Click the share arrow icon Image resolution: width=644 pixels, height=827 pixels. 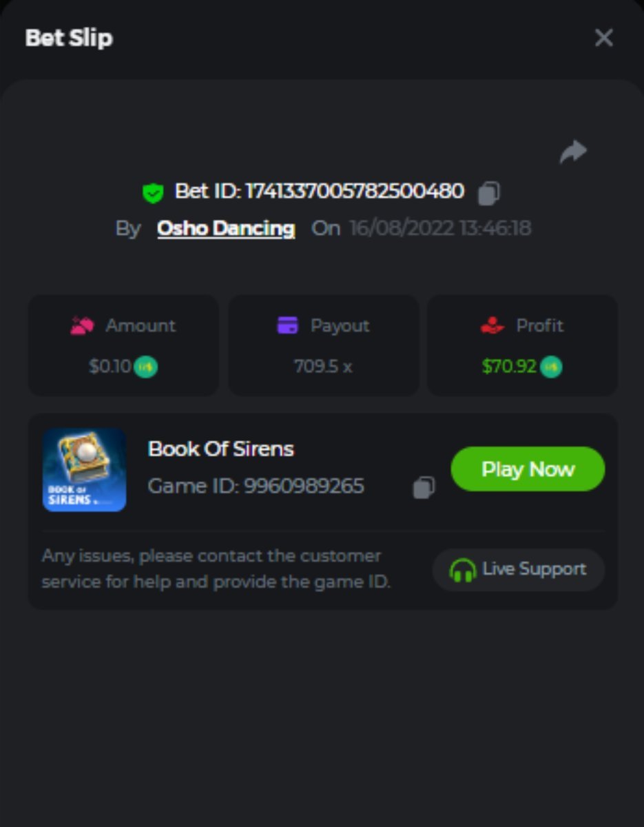573,152
